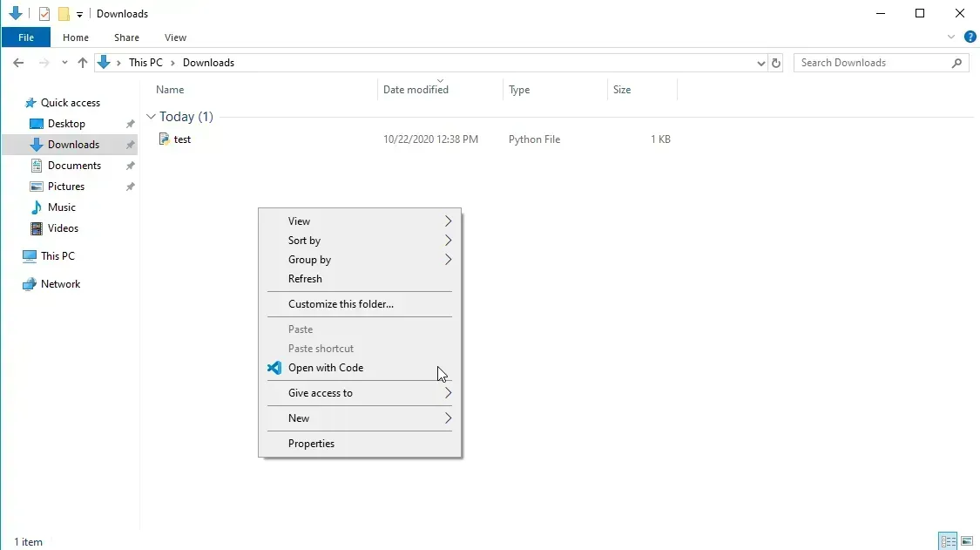Select Pictures in the navigation pane
Viewport: 980px width, 550px height.
(x=65, y=187)
